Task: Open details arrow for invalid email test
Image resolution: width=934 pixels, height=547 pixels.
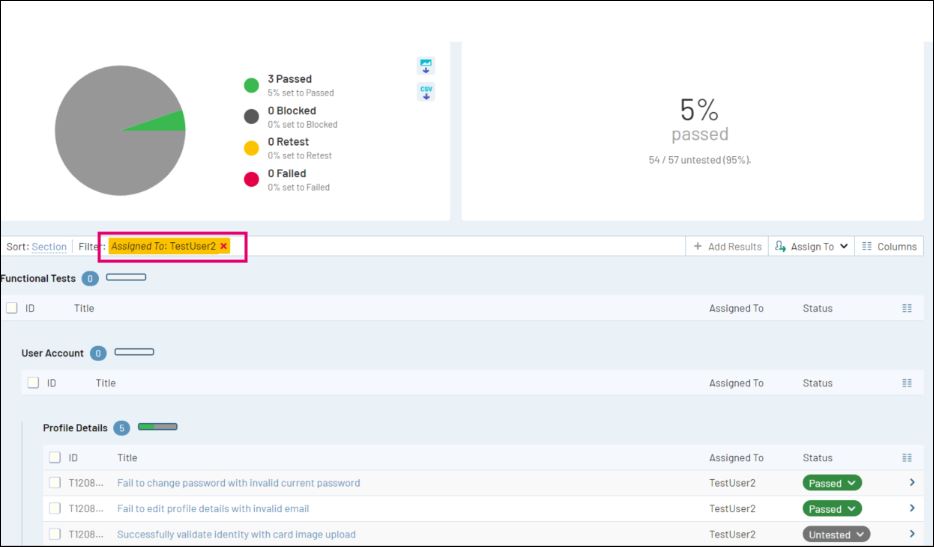Action: coord(912,508)
